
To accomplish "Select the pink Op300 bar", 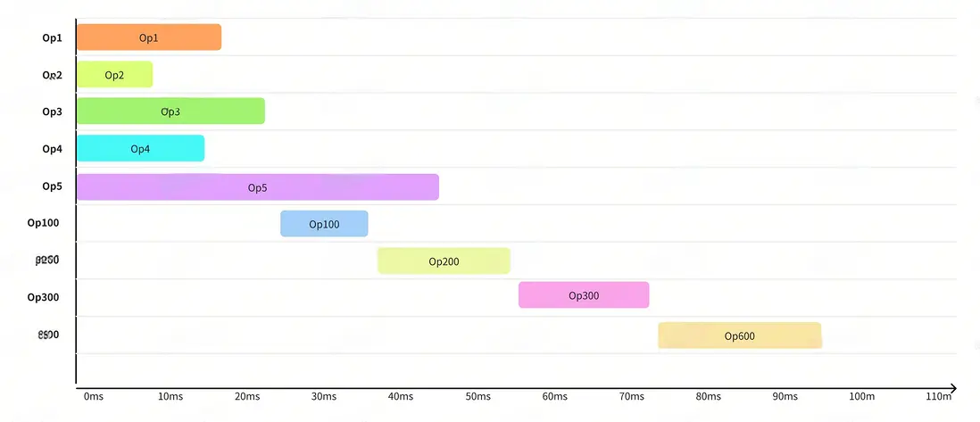I will point(584,295).
